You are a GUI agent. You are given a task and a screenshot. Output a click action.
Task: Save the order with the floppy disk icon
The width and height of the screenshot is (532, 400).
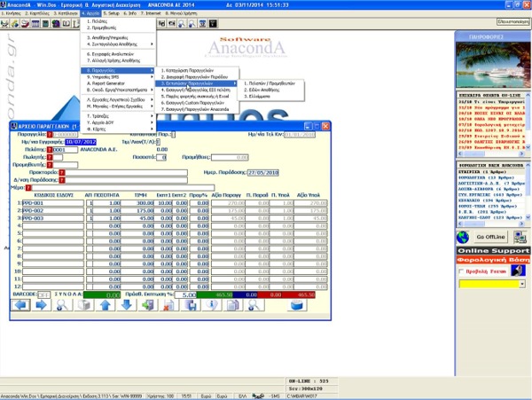(x=191, y=305)
